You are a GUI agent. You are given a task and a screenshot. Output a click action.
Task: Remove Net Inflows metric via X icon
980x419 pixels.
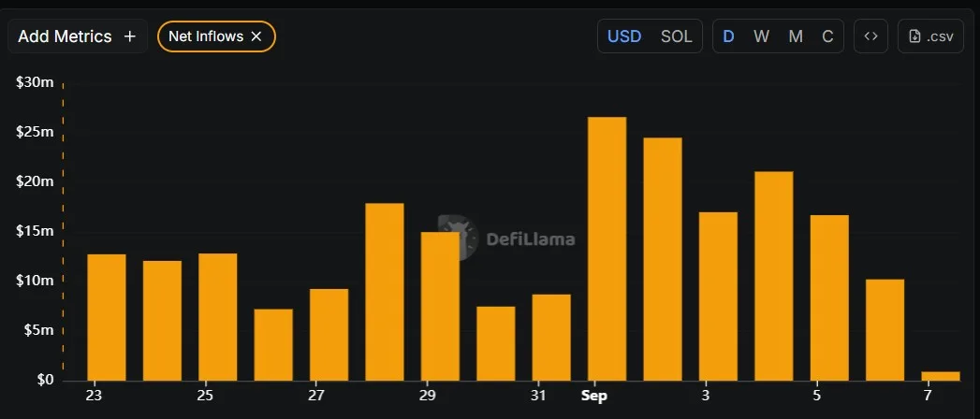click(256, 36)
